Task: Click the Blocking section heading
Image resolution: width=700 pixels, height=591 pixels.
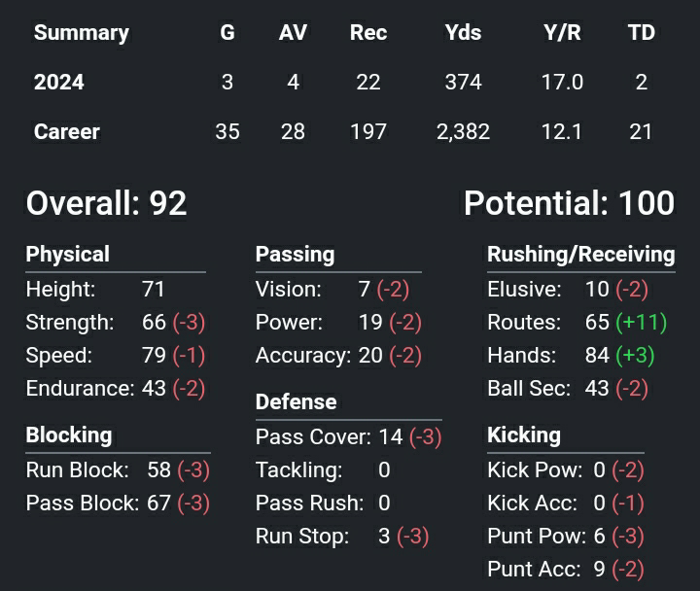Action: pos(68,435)
